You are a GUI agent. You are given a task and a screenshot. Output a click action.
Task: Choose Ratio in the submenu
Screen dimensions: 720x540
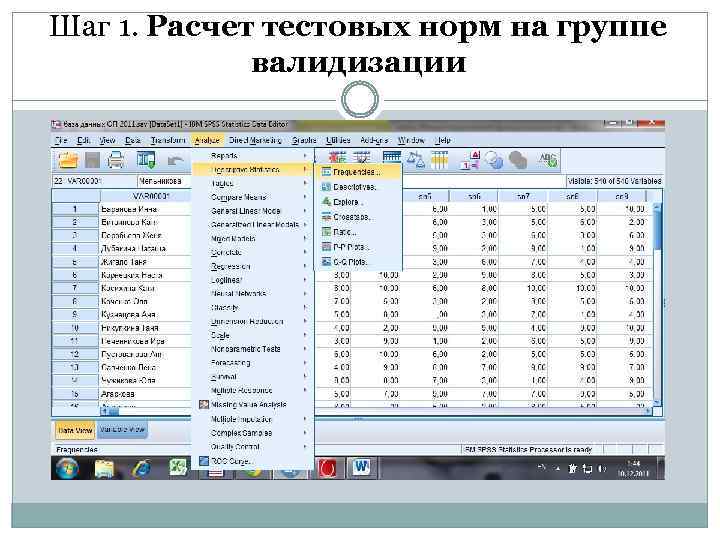(x=358, y=232)
